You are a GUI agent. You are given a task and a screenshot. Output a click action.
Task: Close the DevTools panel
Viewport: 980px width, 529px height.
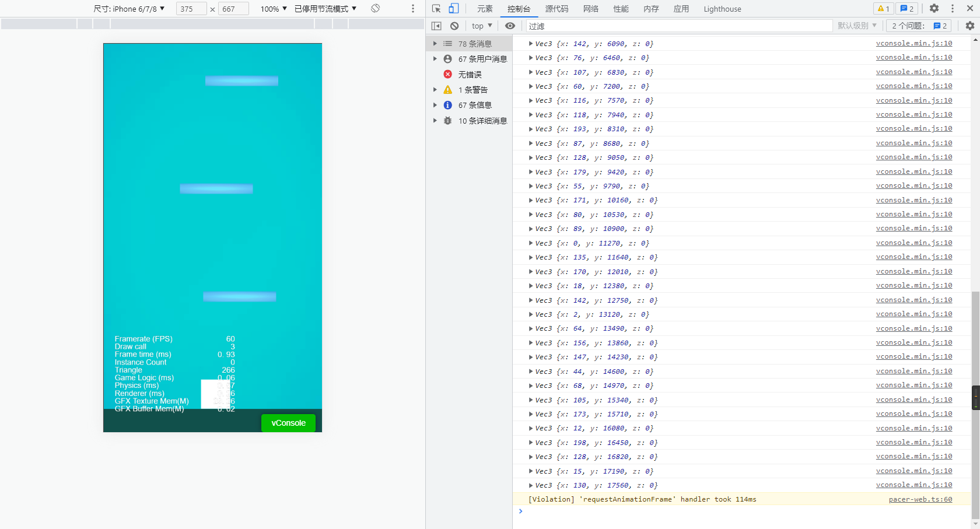tap(970, 9)
